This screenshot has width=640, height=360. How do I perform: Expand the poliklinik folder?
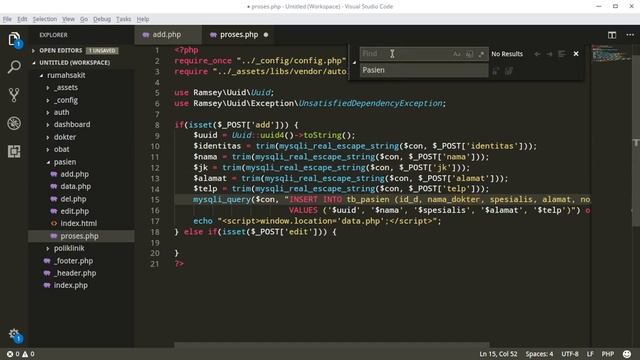click(x=69, y=248)
